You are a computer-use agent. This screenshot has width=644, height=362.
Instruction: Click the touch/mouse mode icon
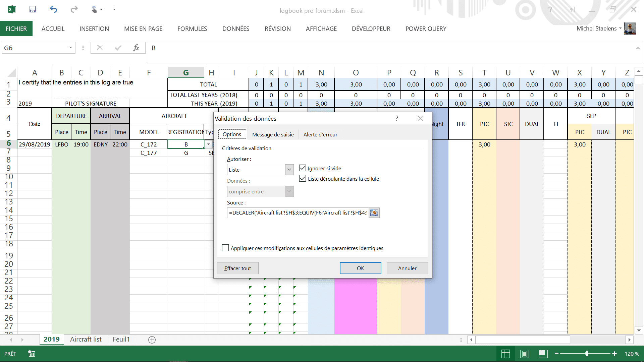click(95, 9)
